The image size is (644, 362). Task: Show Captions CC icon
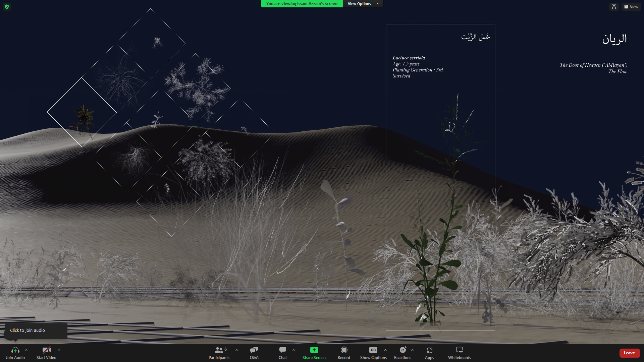(x=373, y=350)
